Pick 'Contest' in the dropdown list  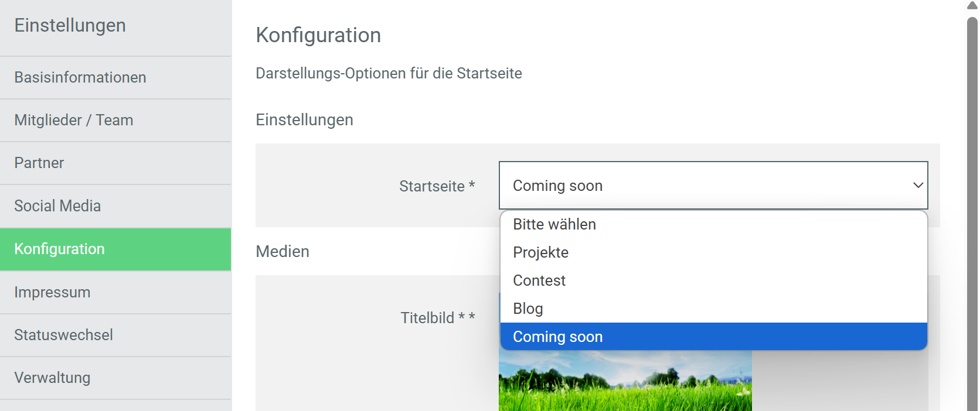tap(539, 280)
